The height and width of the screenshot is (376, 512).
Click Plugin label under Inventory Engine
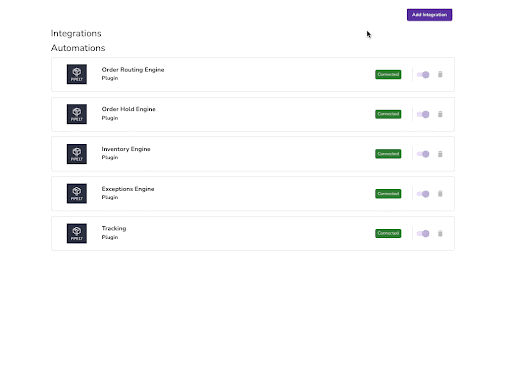[110, 158]
